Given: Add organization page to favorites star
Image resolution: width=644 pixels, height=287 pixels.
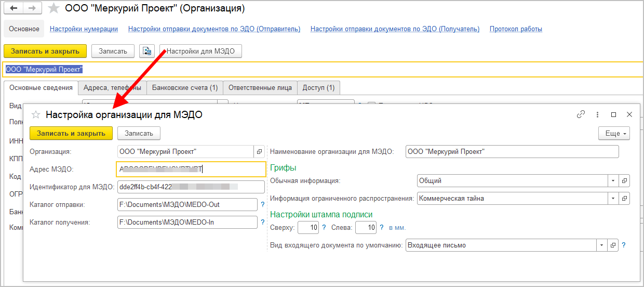Looking at the screenshot, I should point(53,8).
